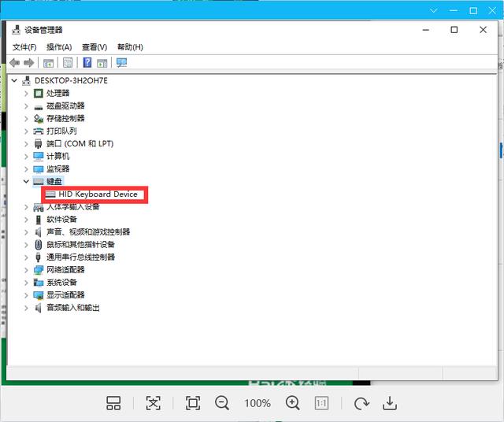Select the 音频输入和输出 label

pos(73,308)
